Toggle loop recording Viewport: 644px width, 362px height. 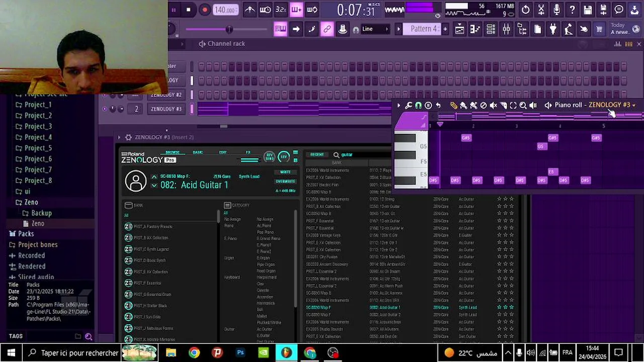[x=312, y=10]
